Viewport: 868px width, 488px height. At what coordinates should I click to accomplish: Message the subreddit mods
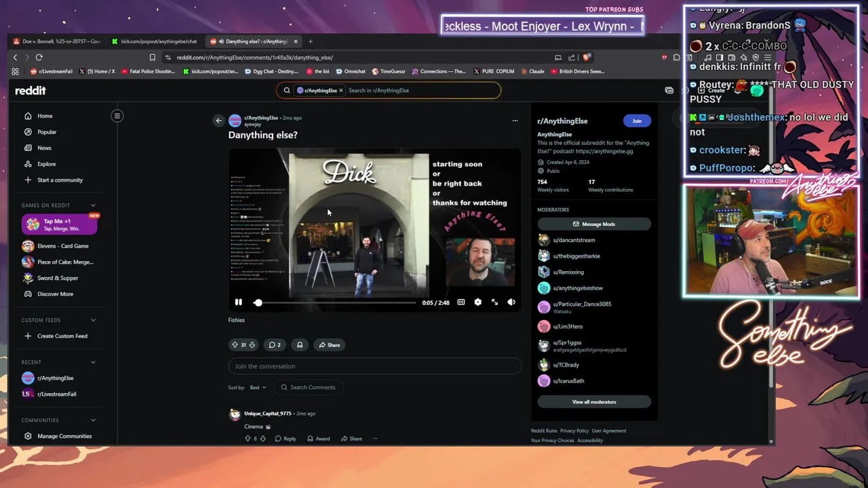594,224
